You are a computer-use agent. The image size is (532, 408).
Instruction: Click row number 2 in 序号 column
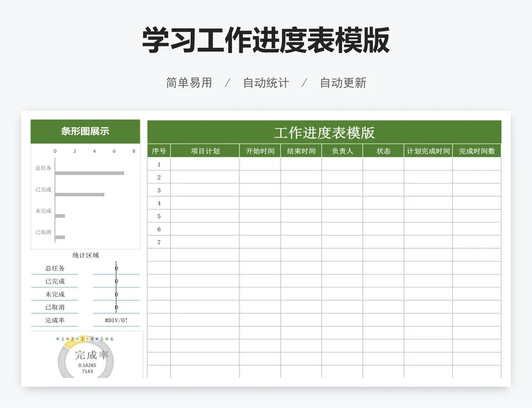click(159, 177)
